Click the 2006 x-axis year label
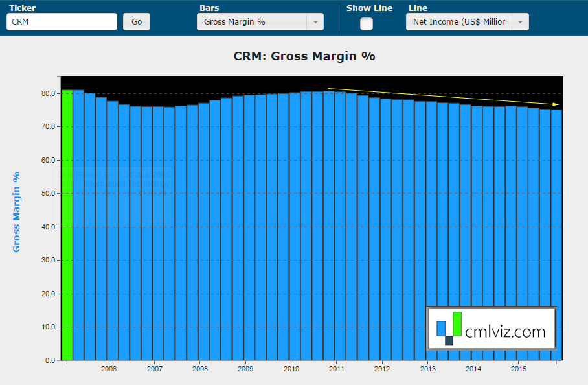 coord(109,369)
